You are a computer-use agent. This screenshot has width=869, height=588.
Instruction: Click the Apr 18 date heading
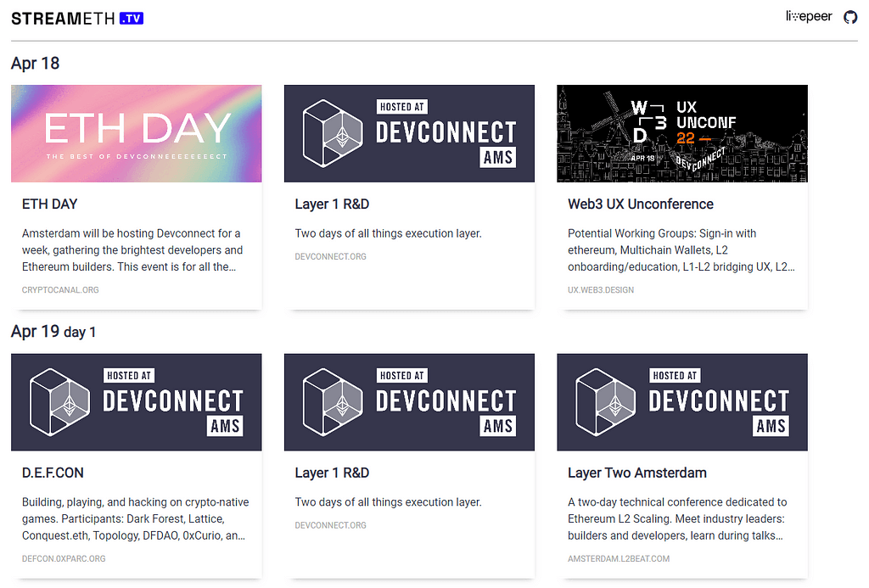click(35, 64)
